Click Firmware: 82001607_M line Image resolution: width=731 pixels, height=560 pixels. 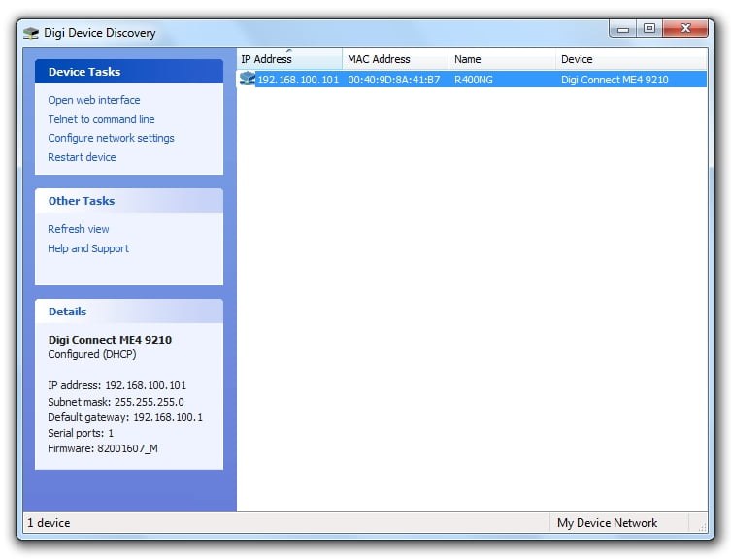[103, 448]
